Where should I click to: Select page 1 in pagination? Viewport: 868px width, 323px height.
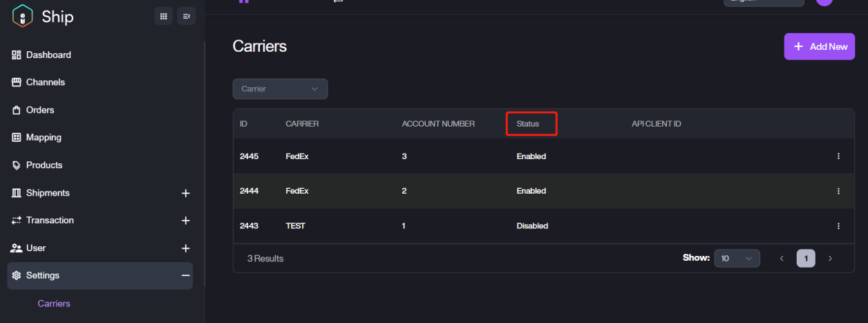click(806, 259)
